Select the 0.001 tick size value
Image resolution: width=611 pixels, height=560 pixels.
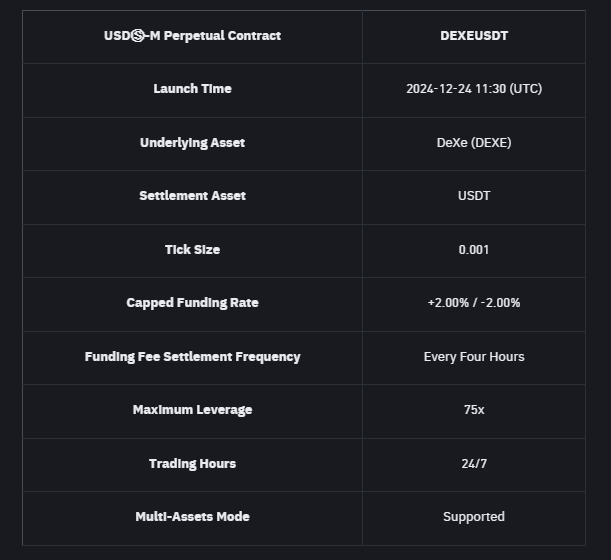pyautogui.click(x=474, y=250)
